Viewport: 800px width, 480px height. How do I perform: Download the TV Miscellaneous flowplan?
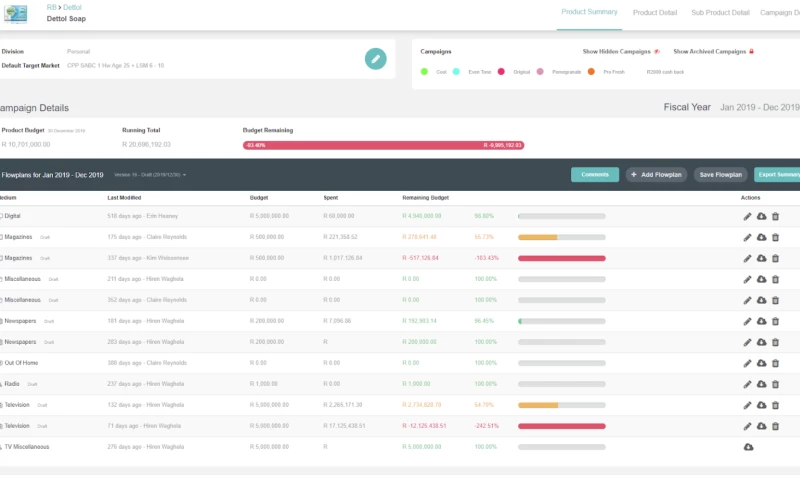tap(748, 447)
